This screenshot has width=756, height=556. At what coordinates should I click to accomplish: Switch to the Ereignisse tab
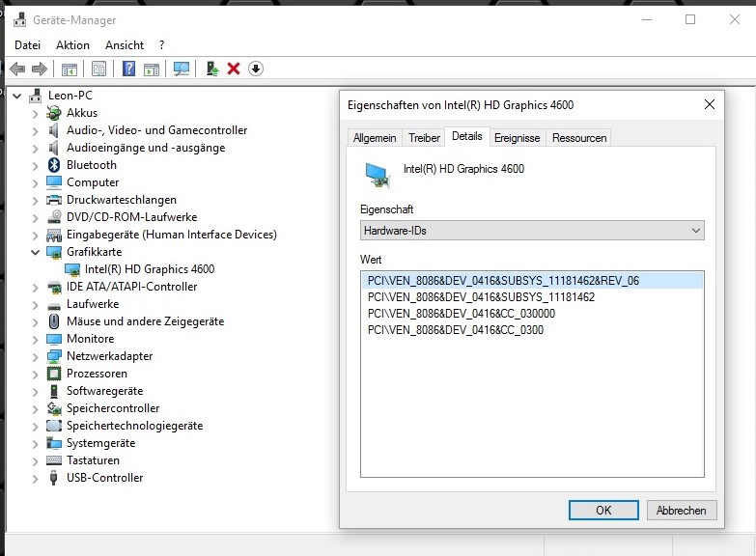(x=517, y=138)
